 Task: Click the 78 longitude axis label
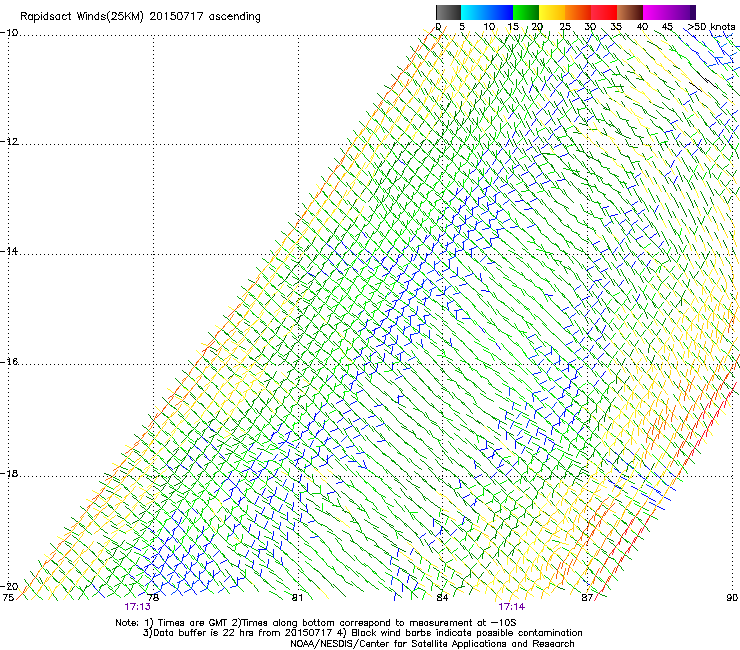153,598
